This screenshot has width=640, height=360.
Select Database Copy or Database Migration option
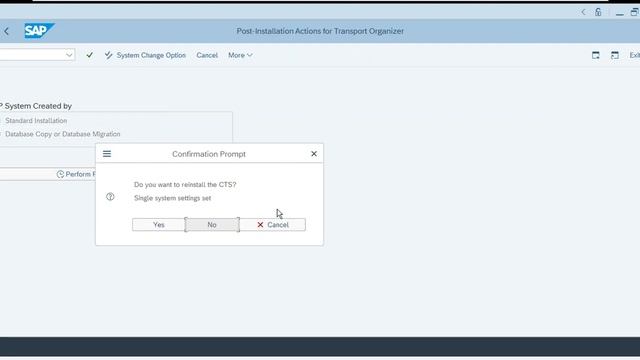point(62,134)
